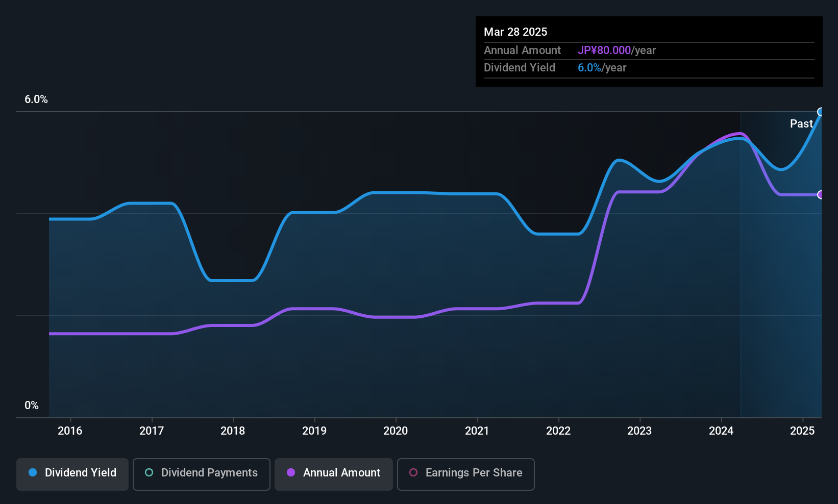Image resolution: width=838 pixels, height=504 pixels.
Task: Click the 2016 x-axis label
Action: 70,431
